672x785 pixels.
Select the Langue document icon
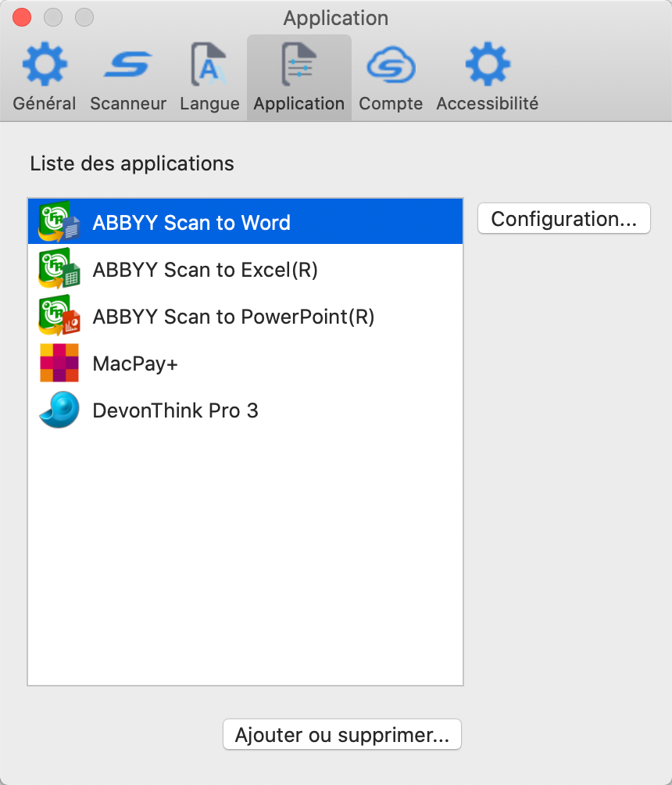click(209, 65)
